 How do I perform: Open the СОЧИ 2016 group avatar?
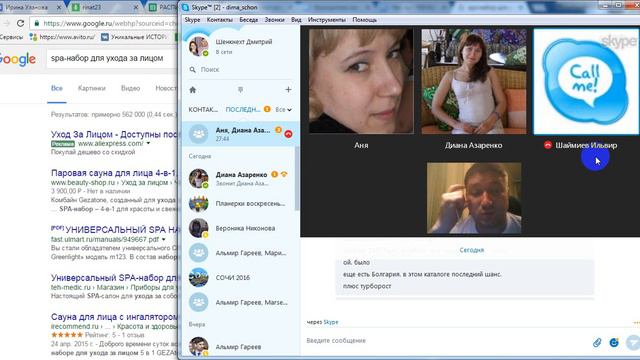(x=198, y=278)
